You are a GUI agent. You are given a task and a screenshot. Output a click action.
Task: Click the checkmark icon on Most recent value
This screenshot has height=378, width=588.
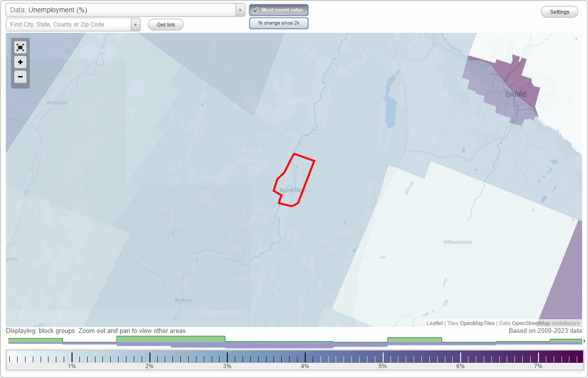pyautogui.click(x=256, y=10)
